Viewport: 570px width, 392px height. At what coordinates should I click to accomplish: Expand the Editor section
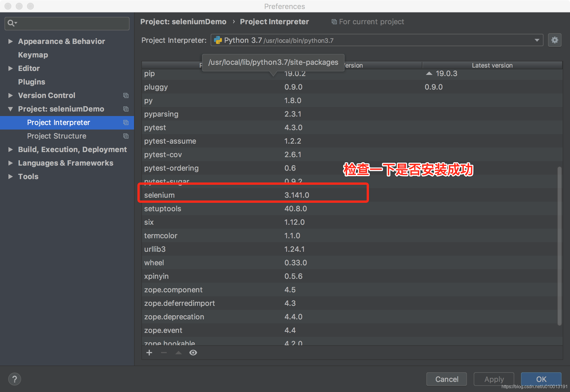(10, 68)
